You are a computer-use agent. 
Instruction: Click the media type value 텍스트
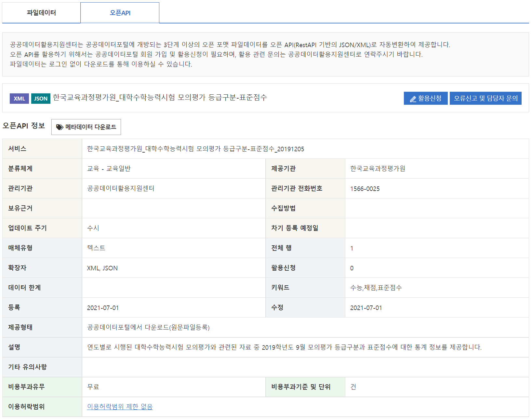tap(96, 248)
